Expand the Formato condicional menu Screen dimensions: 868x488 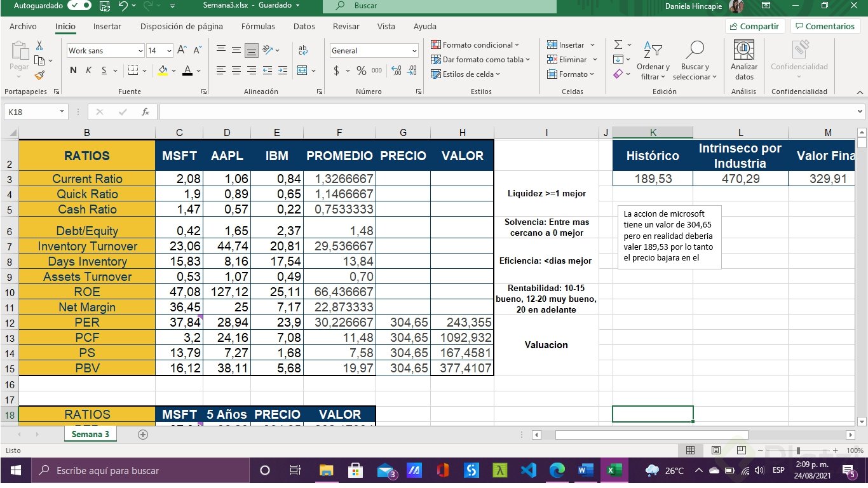(x=475, y=45)
